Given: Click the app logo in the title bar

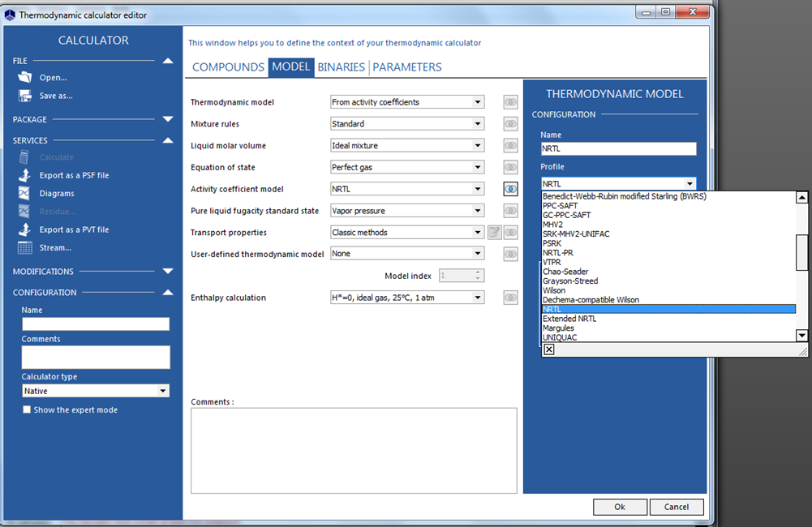Looking at the screenshot, I should [x=10, y=15].
